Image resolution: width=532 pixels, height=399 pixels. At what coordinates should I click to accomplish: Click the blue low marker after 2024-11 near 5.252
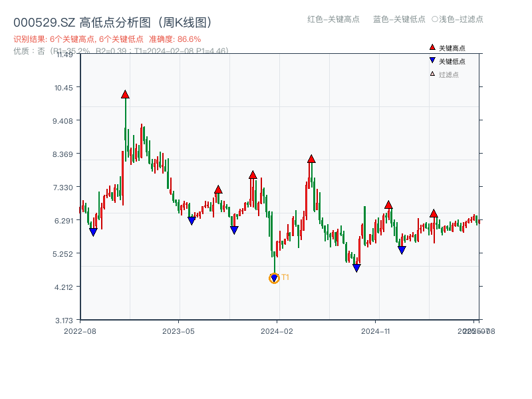point(402,251)
